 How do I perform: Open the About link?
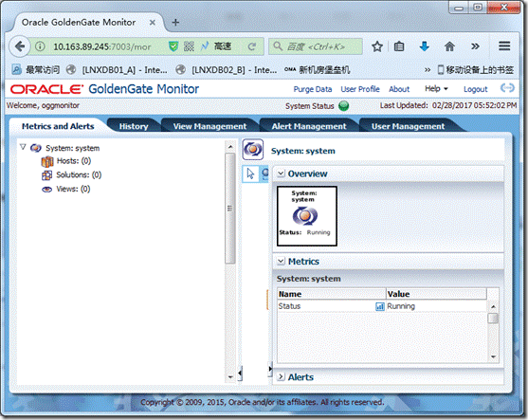pyautogui.click(x=399, y=89)
